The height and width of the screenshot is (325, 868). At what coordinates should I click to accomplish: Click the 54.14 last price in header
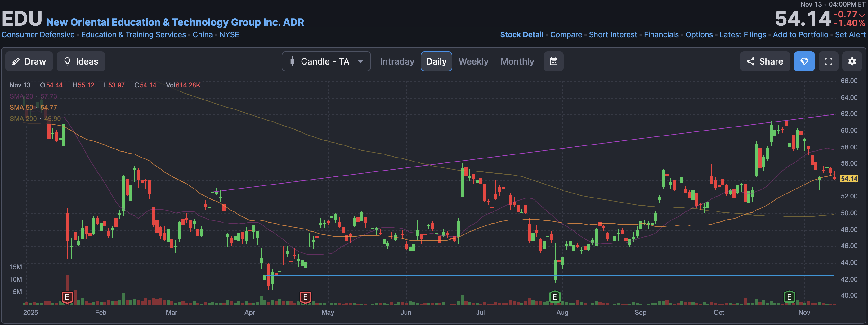pyautogui.click(x=803, y=19)
